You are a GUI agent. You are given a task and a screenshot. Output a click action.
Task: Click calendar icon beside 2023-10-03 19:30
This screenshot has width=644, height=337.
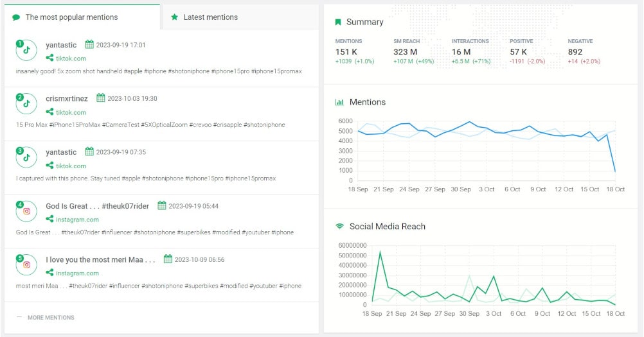[x=101, y=98]
